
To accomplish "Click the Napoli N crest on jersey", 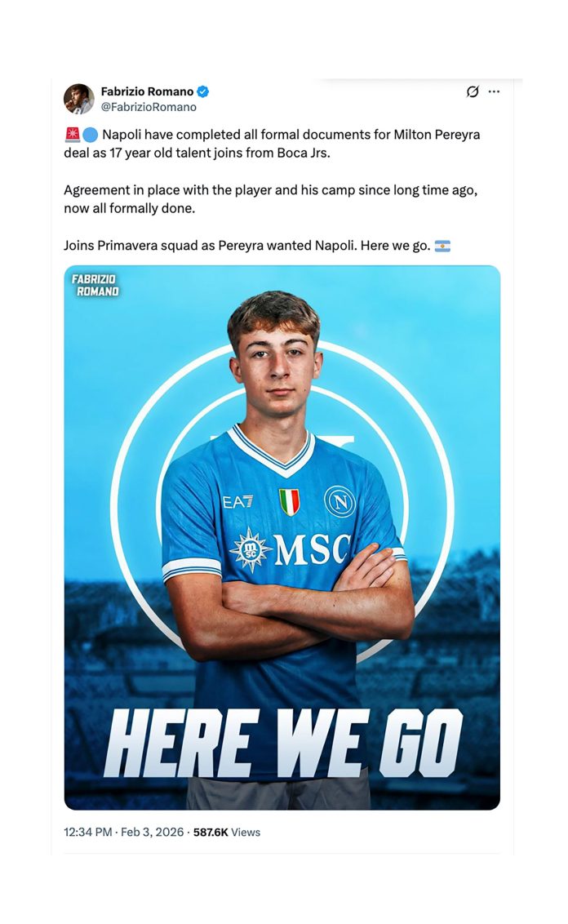I will point(339,501).
